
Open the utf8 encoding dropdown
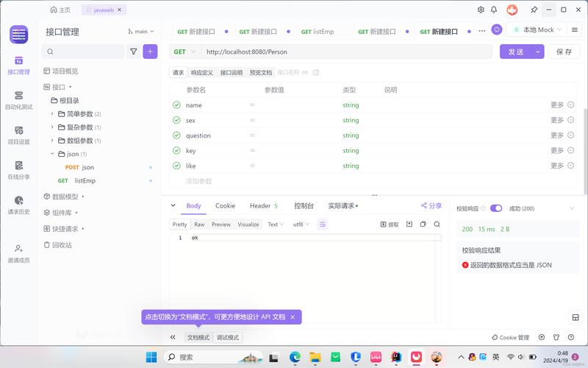click(301, 224)
